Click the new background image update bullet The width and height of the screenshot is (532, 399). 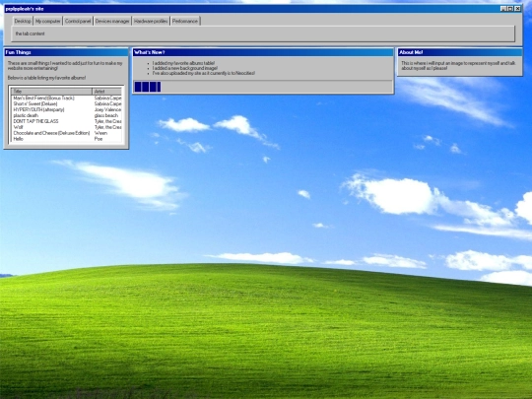coord(185,68)
